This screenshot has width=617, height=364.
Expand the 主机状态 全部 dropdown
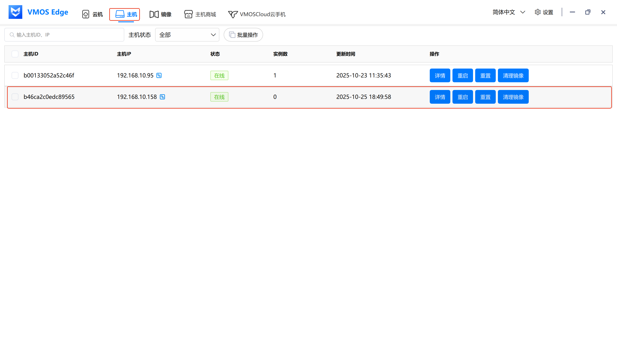click(x=187, y=35)
